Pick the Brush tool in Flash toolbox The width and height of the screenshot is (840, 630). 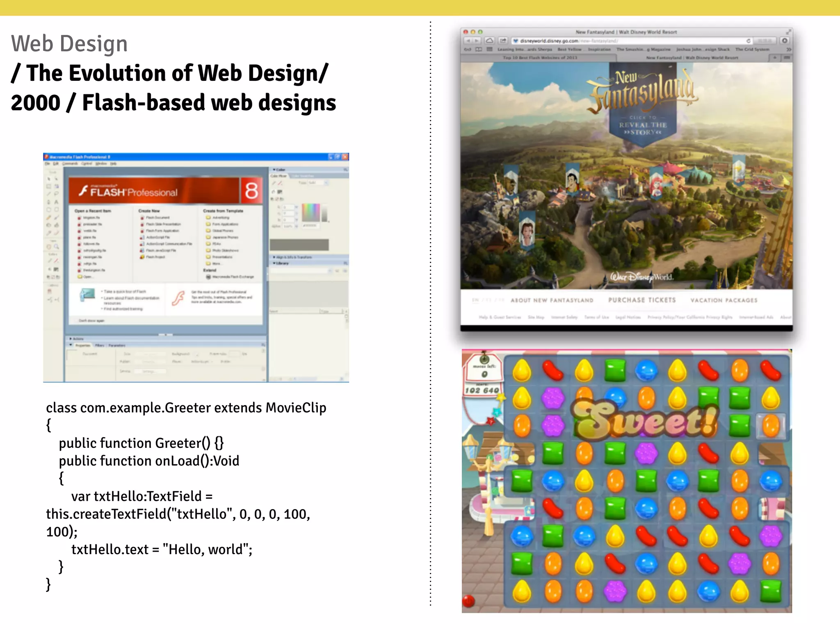tap(56, 217)
